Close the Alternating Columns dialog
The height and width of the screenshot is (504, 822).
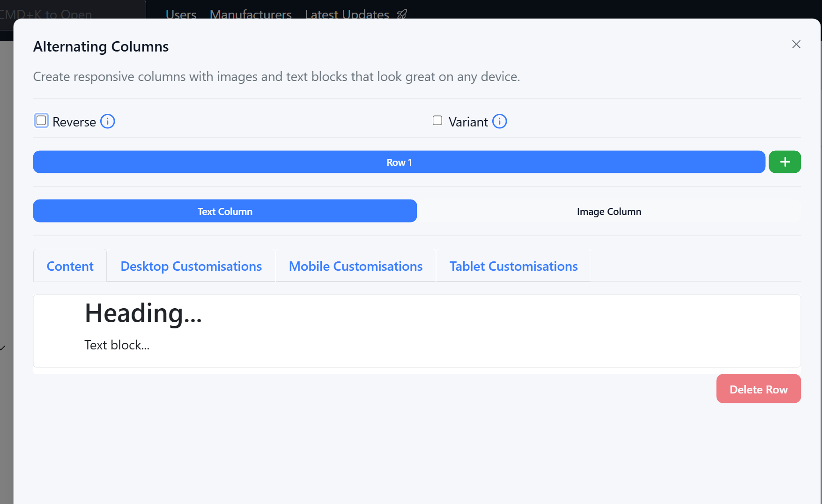pyautogui.click(x=796, y=44)
